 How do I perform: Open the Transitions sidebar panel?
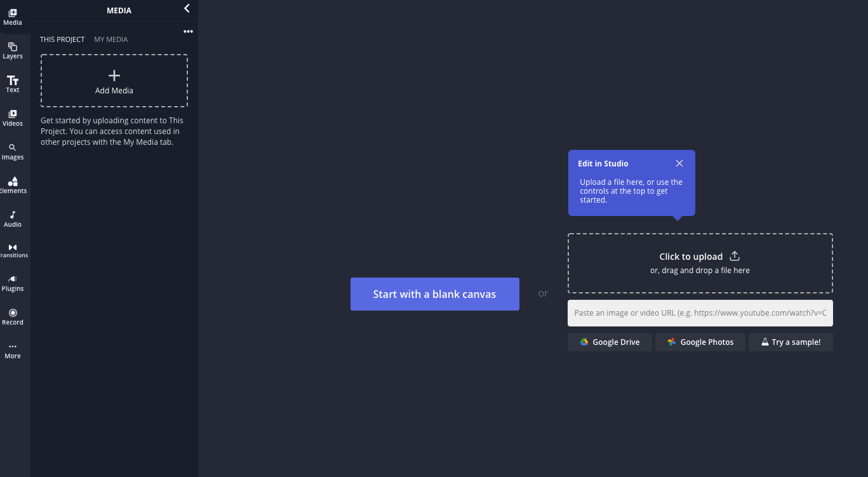(13, 251)
